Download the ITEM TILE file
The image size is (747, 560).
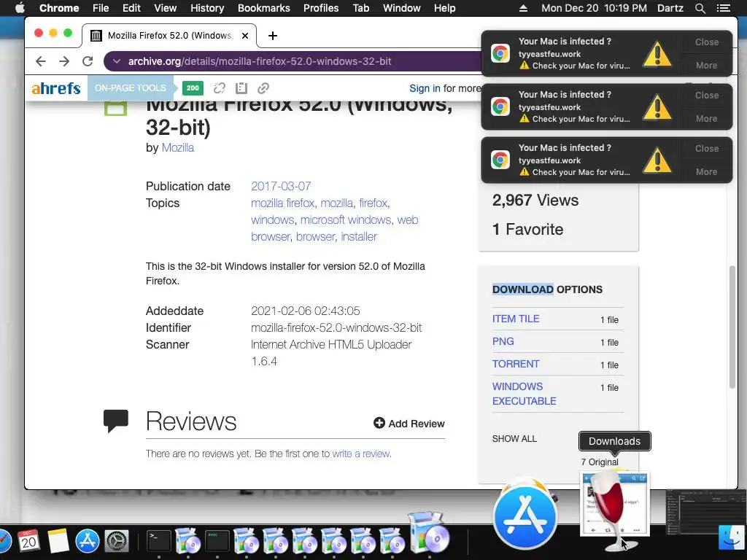(x=516, y=319)
